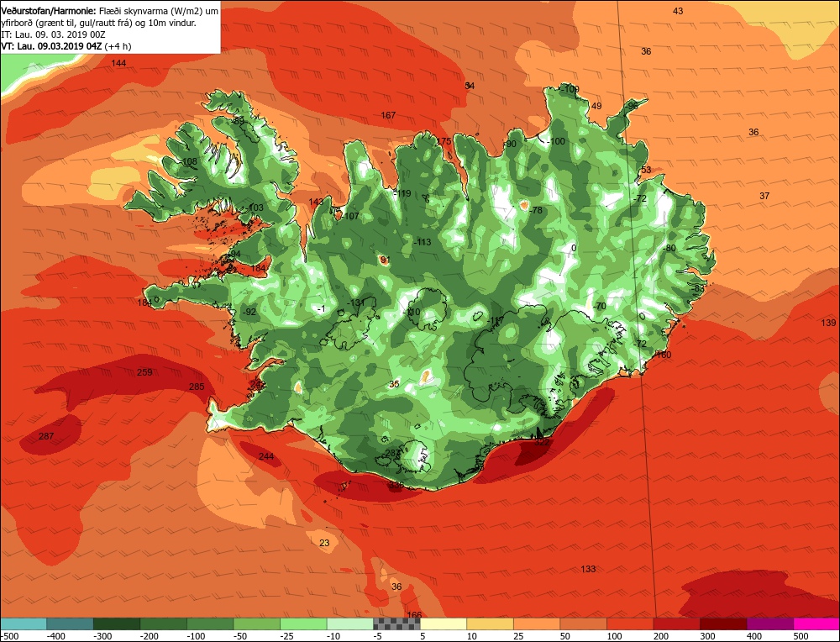Select the inland value '-78'

pyautogui.click(x=535, y=211)
